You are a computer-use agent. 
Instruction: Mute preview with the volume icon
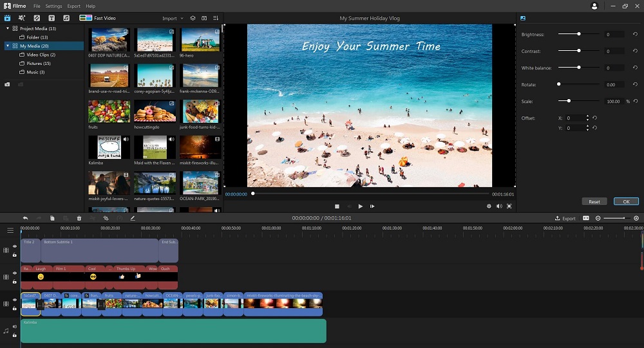tap(499, 206)
